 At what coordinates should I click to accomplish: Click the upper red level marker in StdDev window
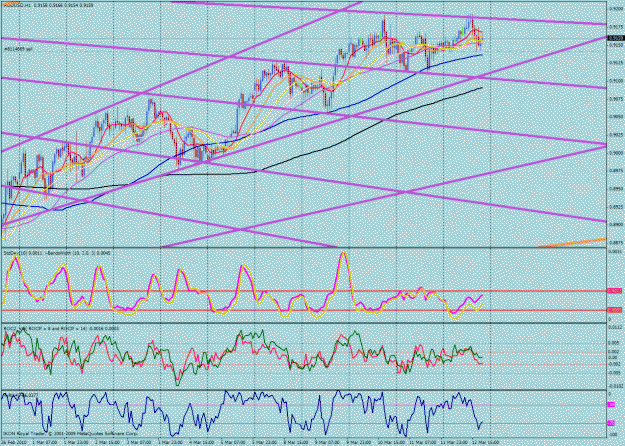[614, 291]
